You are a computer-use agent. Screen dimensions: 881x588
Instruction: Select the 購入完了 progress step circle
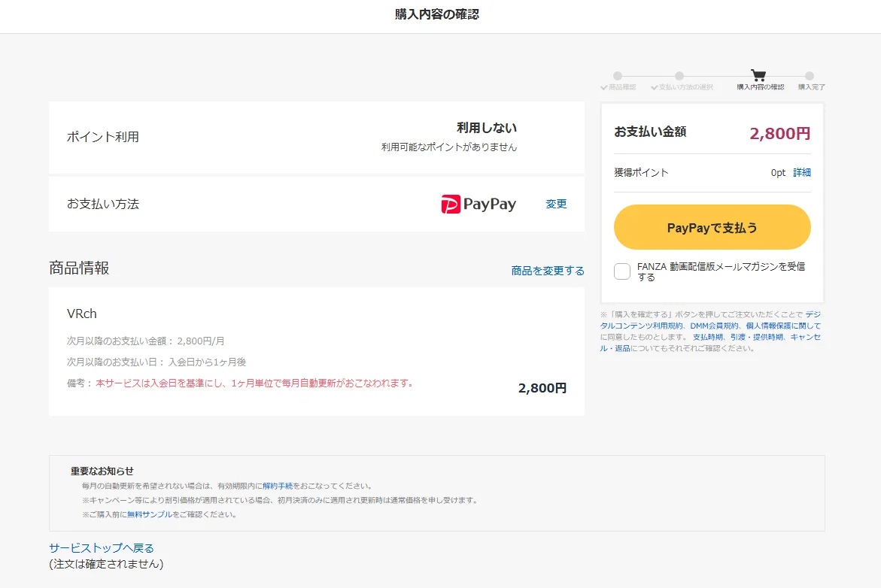point(809,76)
